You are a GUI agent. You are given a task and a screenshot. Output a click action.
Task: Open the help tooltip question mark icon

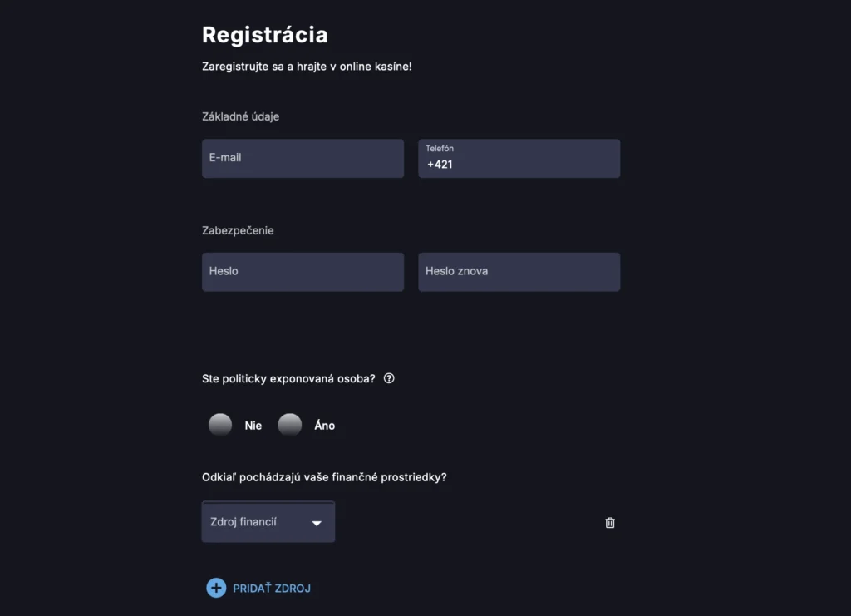tap(388, 378)
